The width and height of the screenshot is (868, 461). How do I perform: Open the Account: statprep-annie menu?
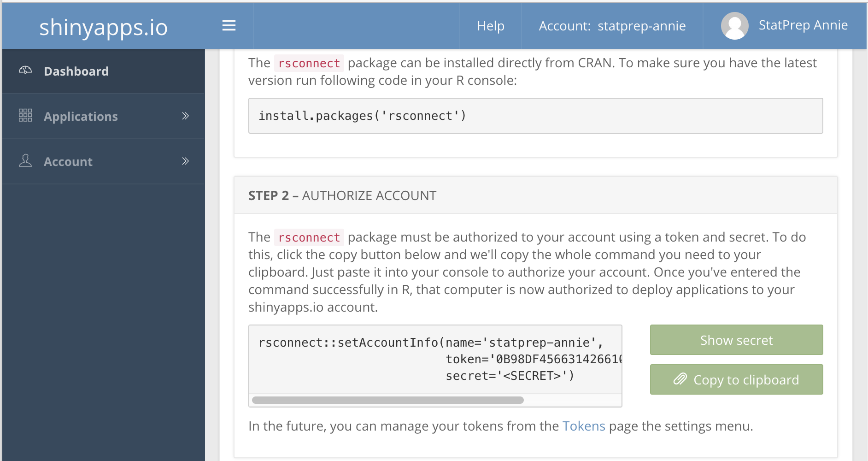tap(612, 26)
